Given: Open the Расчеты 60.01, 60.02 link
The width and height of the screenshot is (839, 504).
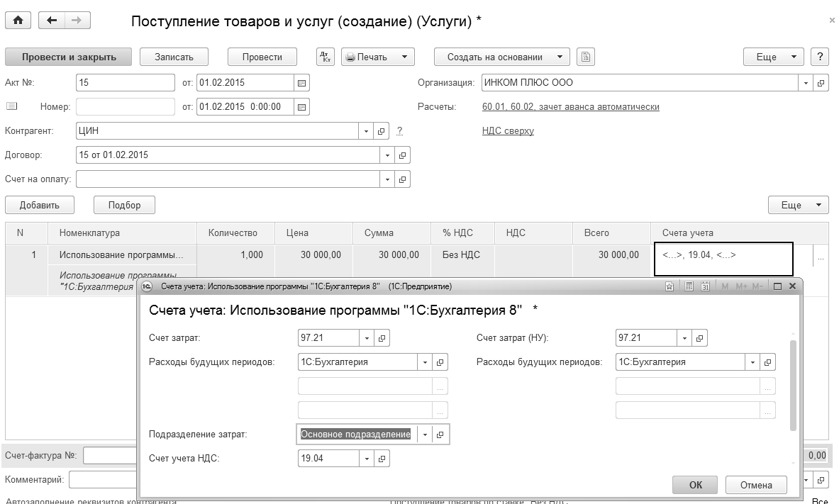Looking at the screenshot, I should (570, 107).
